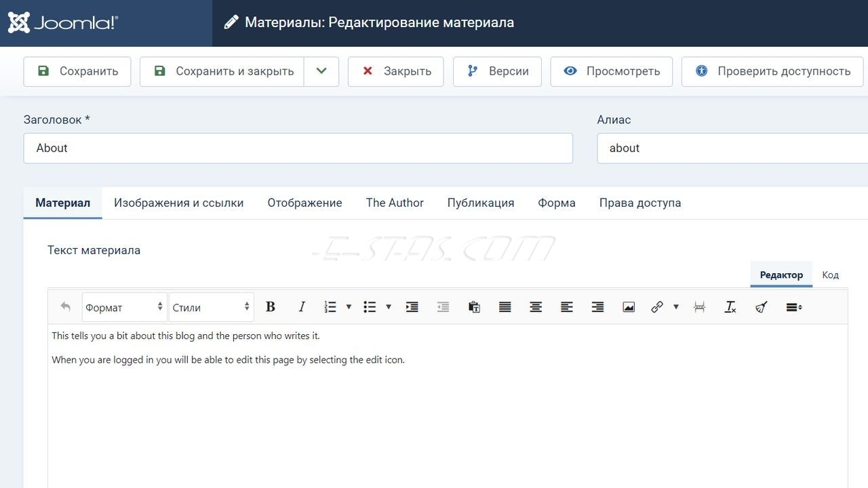Click the Закрыть button

(x=396, y=71)
